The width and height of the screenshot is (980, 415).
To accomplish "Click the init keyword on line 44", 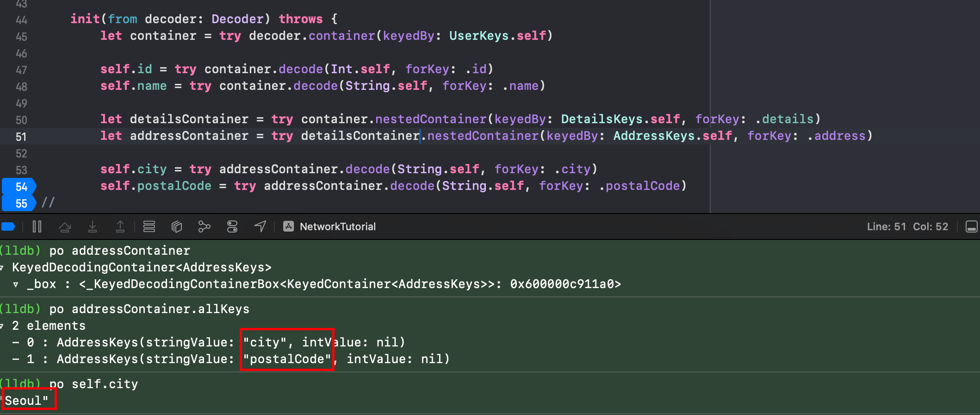I will click(x=85, y=19).
